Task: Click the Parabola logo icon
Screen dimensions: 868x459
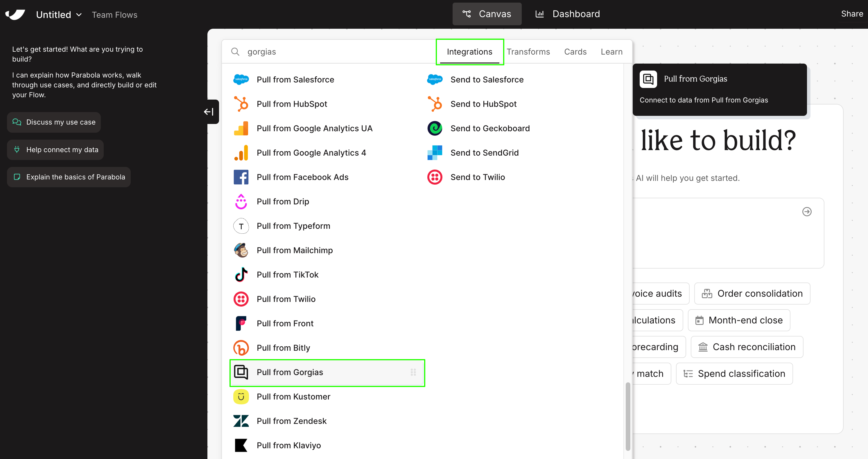Action: pyautogui.click(x=15, y=15)
